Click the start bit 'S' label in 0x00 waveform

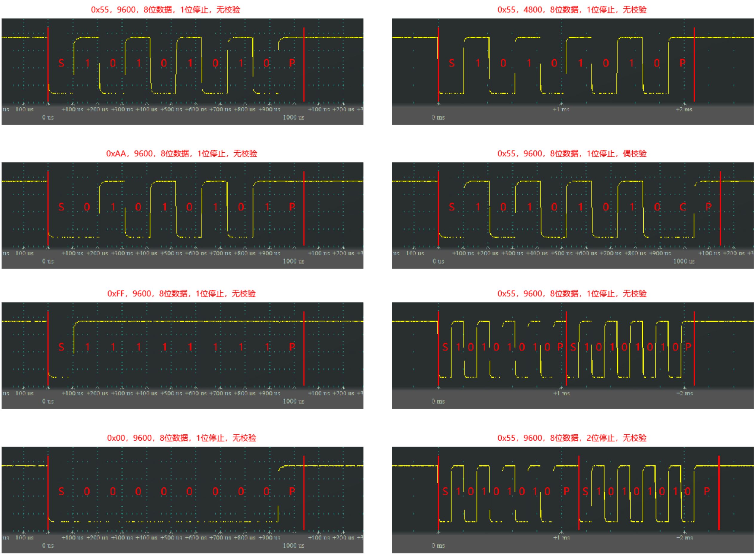61,491
